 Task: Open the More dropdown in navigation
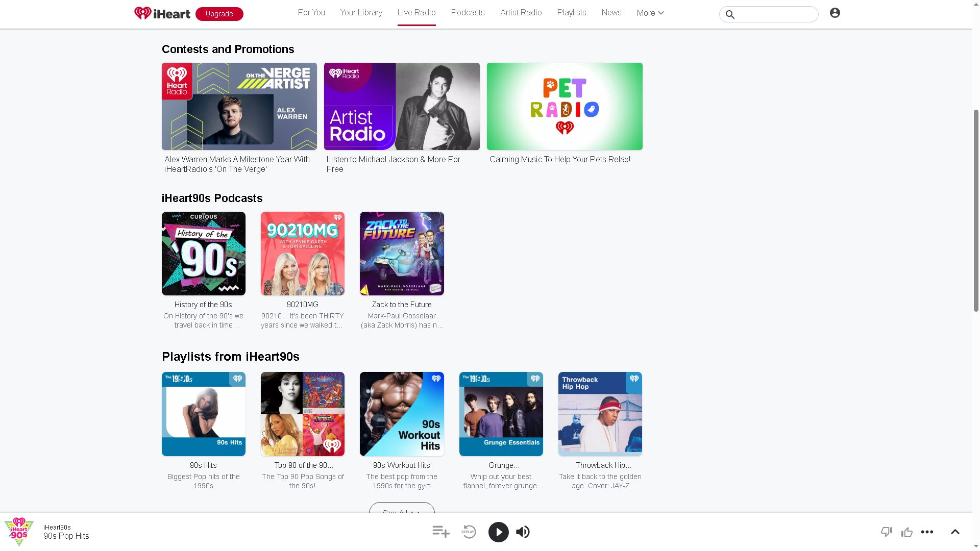650,13
